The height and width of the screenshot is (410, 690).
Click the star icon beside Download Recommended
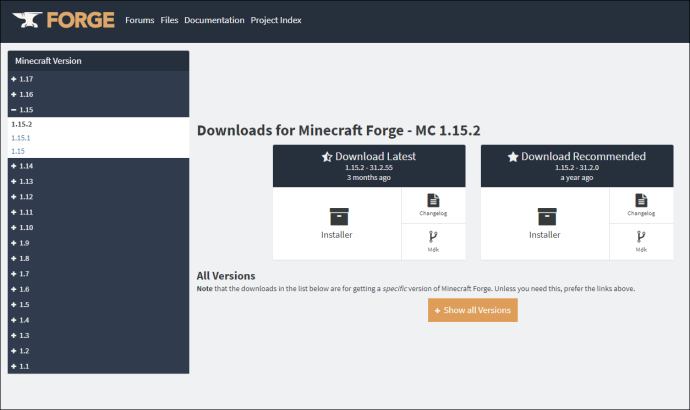coord(513,157)
